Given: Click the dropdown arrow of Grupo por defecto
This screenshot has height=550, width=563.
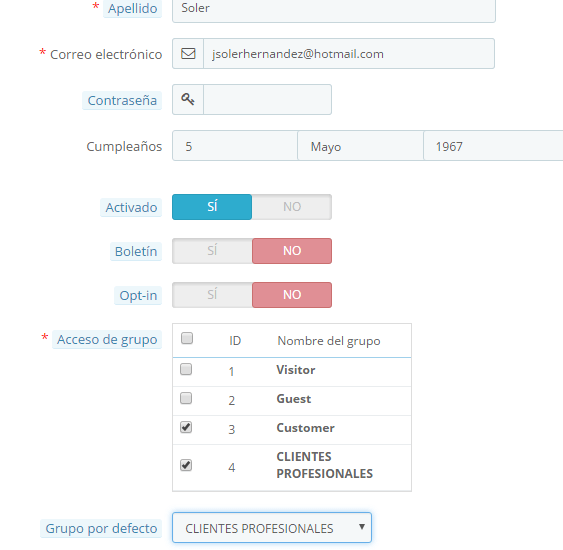Looking at the screenshot, I should pos(362,527).
